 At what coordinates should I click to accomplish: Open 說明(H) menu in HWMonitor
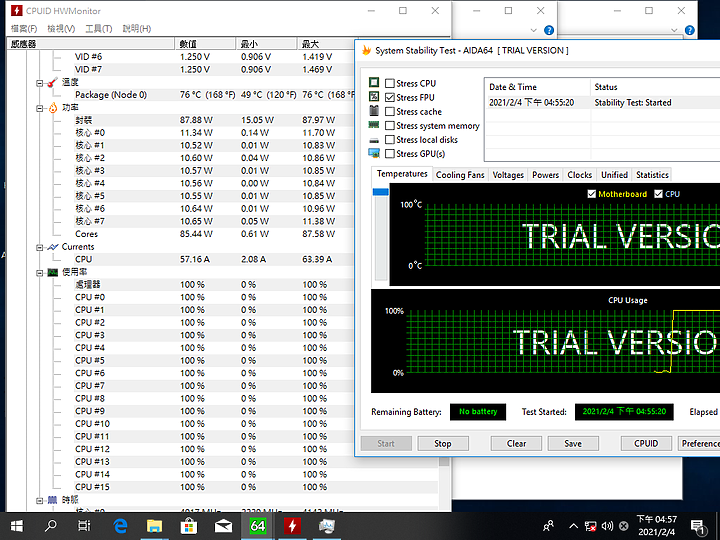click(x=137, y=28)
